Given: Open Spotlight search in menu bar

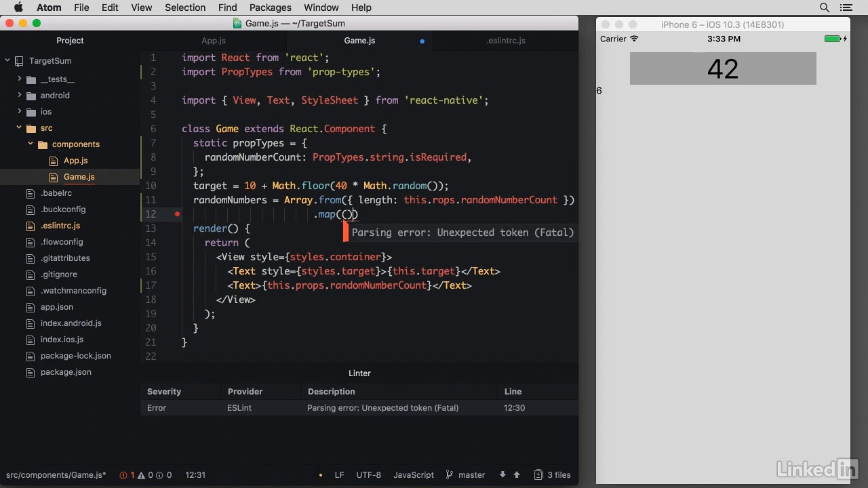Looking at the screenshot, I should pyautogui.click(x=825, y=7).
